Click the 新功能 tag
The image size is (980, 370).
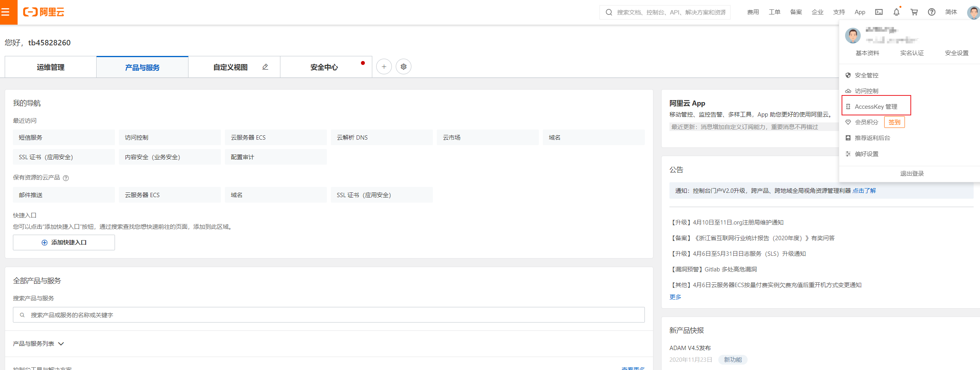(x=733, y=360)
